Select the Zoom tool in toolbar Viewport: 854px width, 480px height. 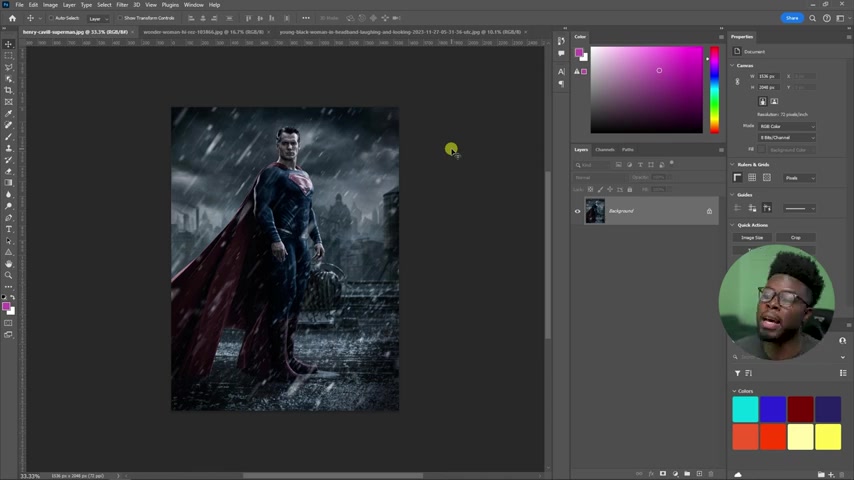click(x=8, y=275)
